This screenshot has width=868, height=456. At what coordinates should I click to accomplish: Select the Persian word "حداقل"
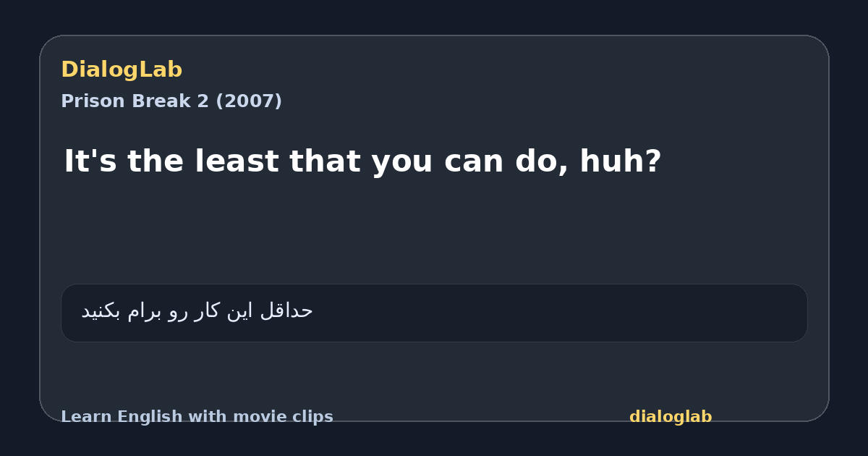coord(286,311)
